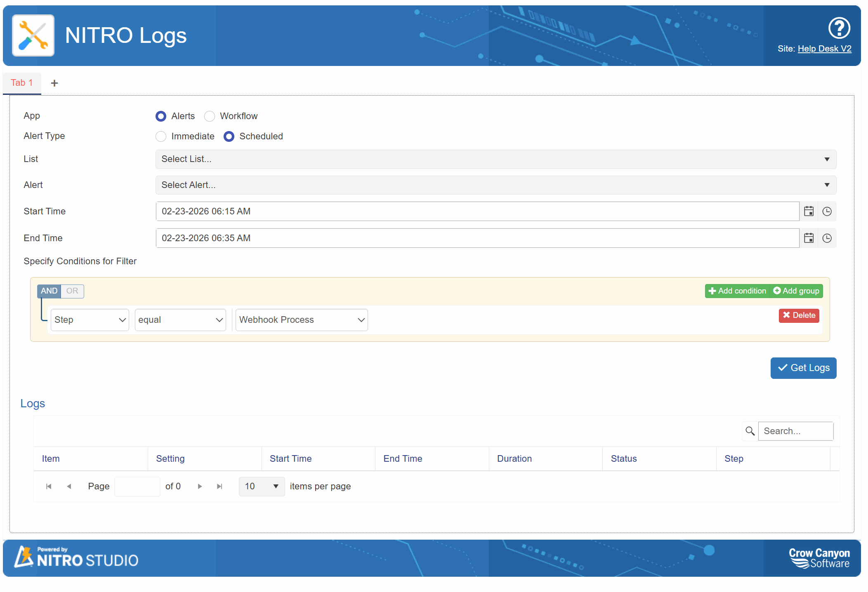Switch the condition logic to OR

click(x=72, y=291)
